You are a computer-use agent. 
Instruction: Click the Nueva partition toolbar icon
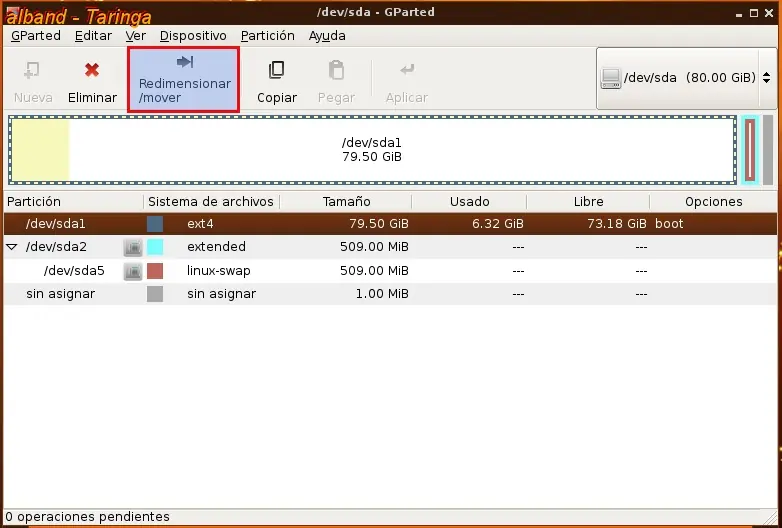point(32,70)
